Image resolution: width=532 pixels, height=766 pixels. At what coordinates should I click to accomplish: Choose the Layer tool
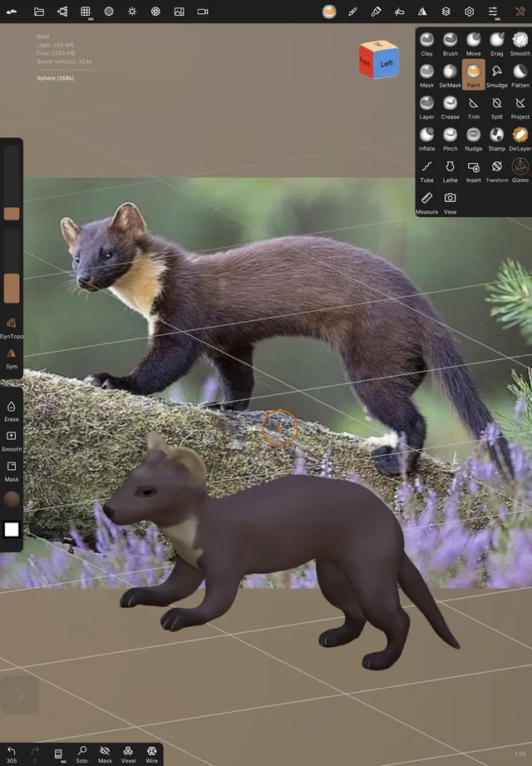(x=426, y=107)
